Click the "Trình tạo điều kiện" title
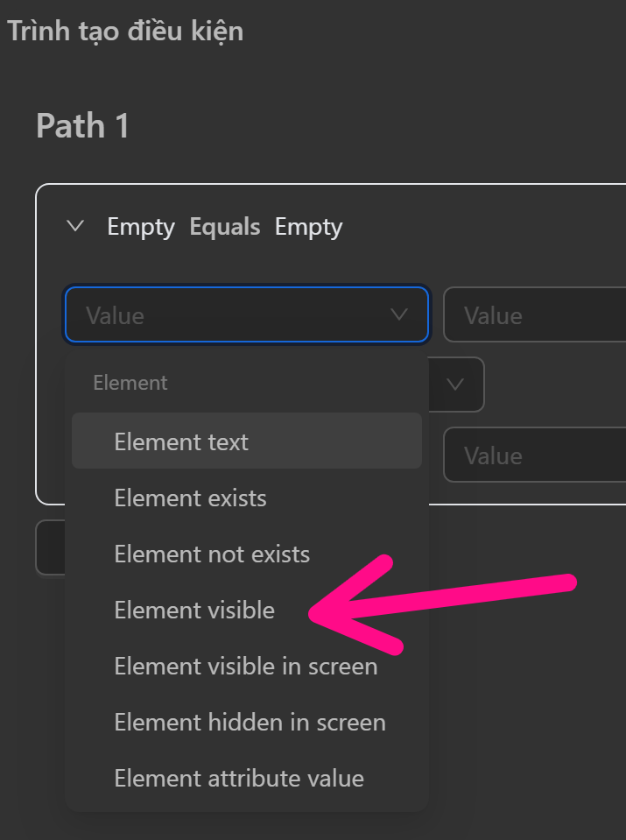Screen dimensions: 626x840 (x=125, y=32)
